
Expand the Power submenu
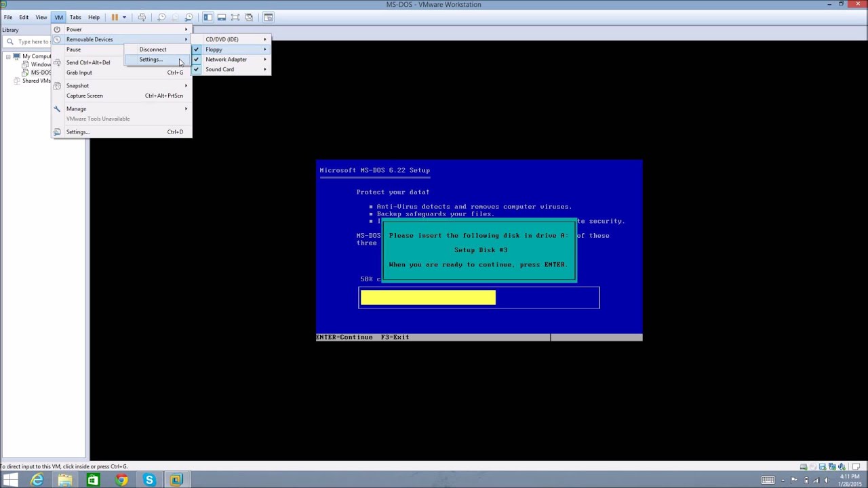click(x=122, y=29)
